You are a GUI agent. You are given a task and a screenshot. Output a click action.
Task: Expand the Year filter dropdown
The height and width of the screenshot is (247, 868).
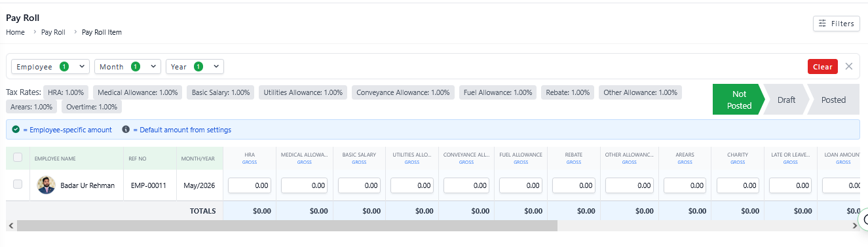195,67
